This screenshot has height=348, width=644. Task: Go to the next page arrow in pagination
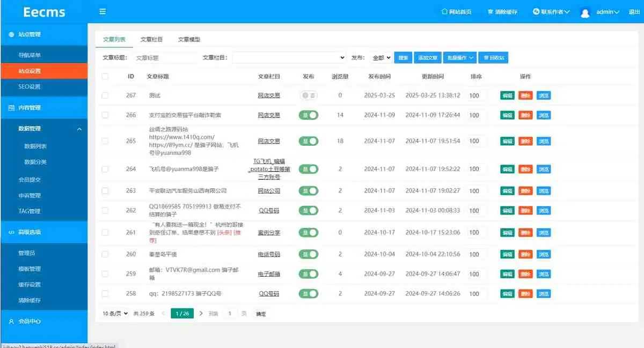coord(201,313)
